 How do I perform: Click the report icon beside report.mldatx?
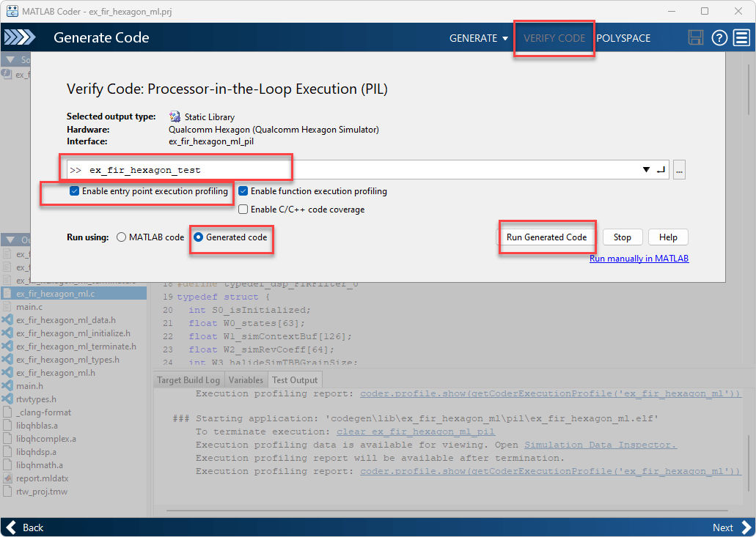coord(7,478)
